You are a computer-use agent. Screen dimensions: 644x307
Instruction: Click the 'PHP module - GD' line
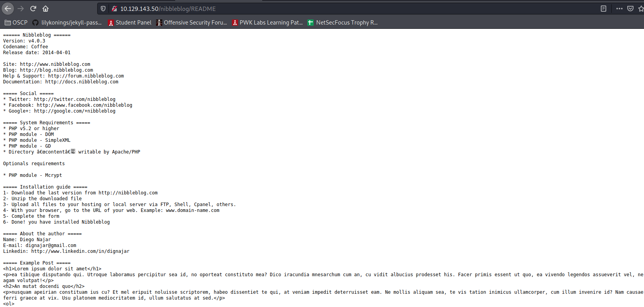[x=27, y=146]
